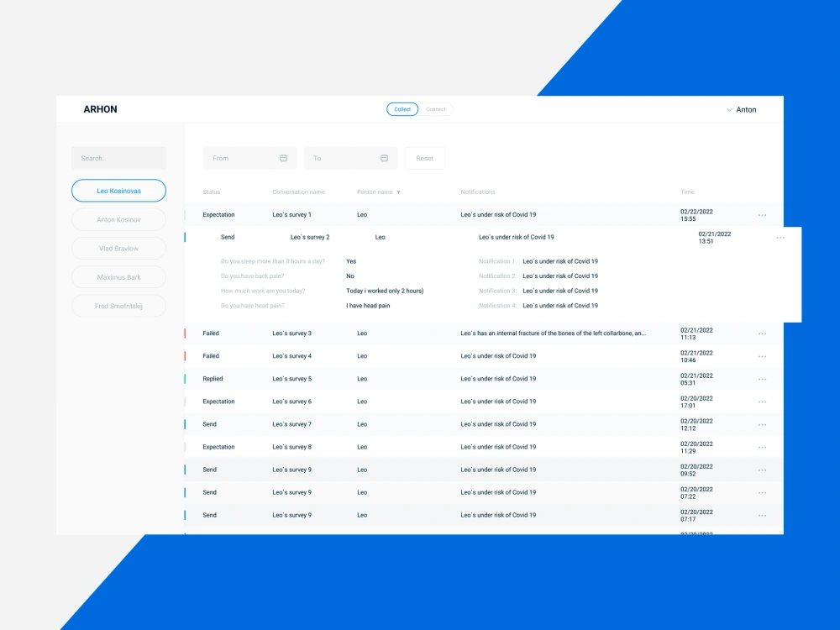Click the Replied status cell
This screenshot has height=630, width=840.
coord(213,379)
